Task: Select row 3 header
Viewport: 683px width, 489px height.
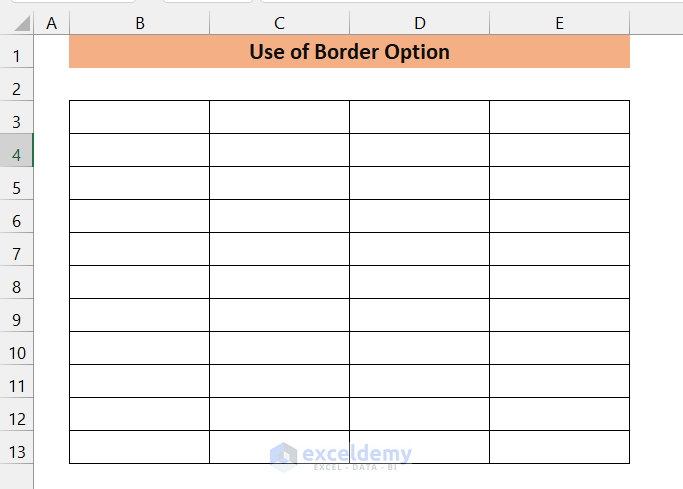Action: pyautogui.click(x=16, y=122)
